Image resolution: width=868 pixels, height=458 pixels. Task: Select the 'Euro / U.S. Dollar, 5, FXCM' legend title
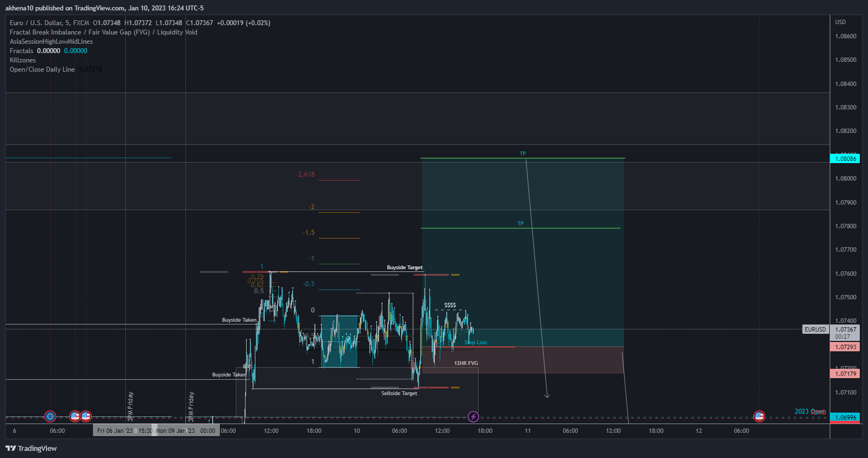(49, 23)
